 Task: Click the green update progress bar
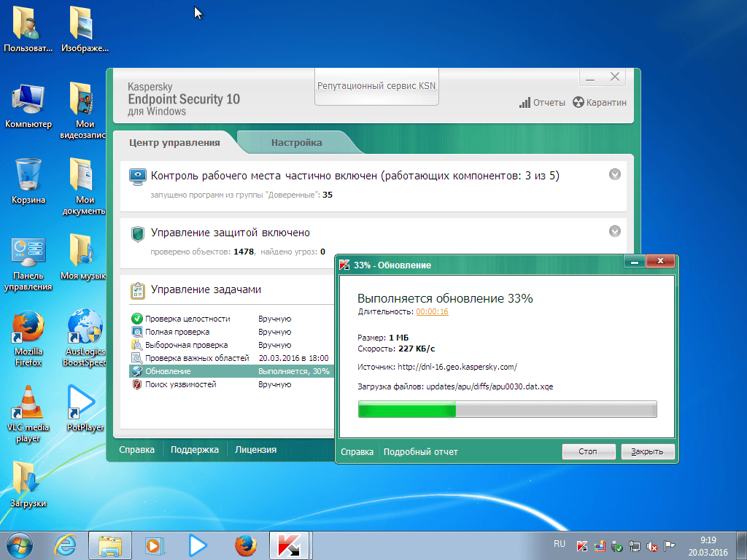pos(508,410)
